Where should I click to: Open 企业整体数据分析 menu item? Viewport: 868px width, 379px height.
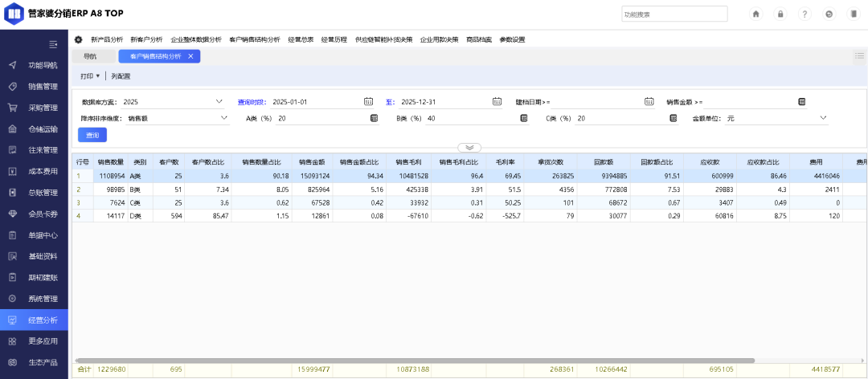coord(196,40)
